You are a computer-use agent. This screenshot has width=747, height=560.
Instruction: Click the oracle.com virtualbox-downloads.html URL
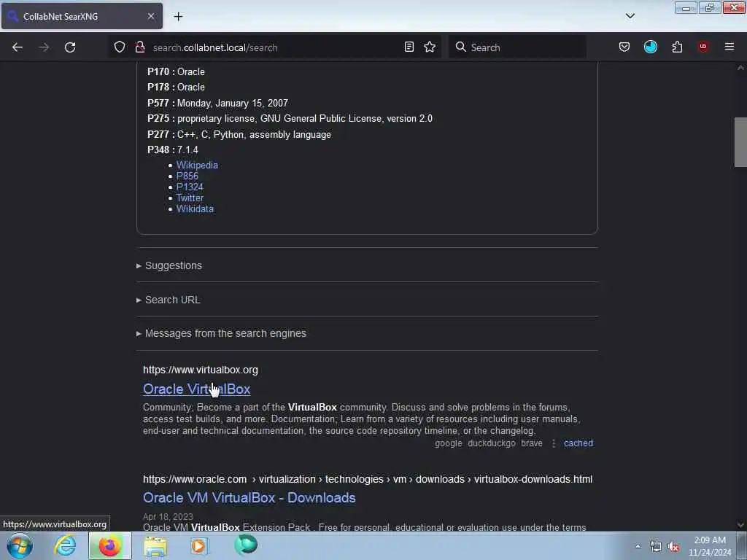point(368,479)
